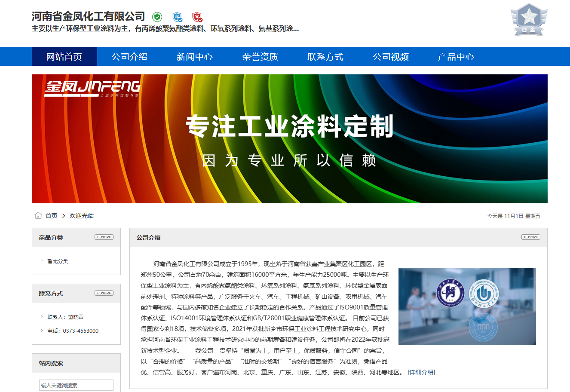Click the blue certification badge icon

pyautogui.click(x=177, y=17)
